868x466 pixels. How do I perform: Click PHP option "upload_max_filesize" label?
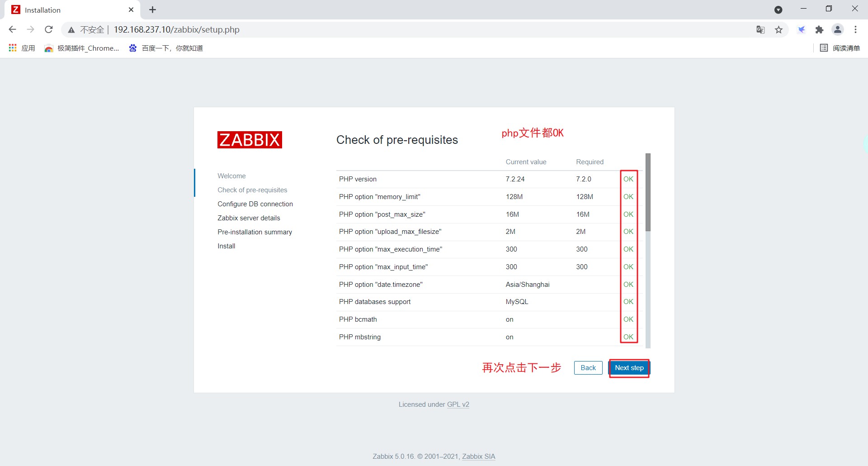pyautogui.click(x=390, y=232)
